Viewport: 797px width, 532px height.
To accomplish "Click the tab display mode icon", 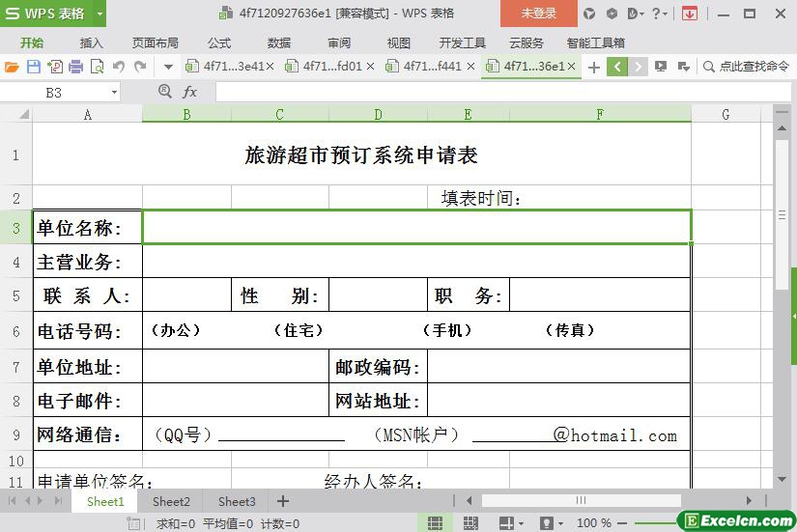I will pyautogui.click(x=660, y=67).
